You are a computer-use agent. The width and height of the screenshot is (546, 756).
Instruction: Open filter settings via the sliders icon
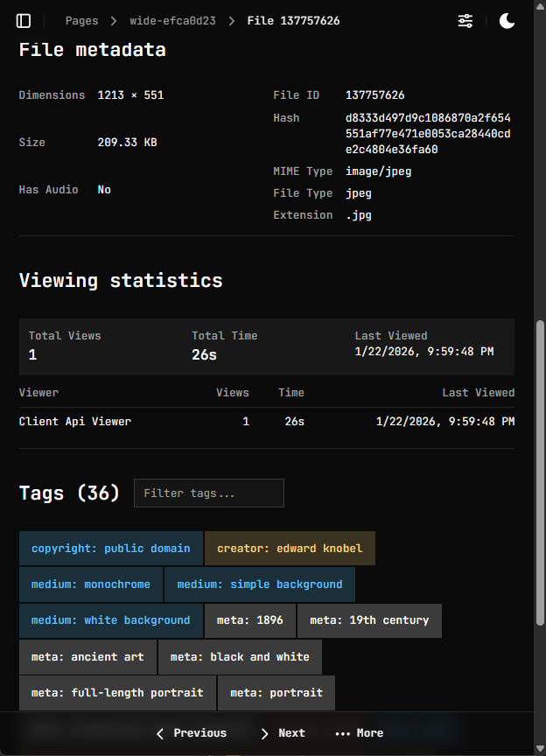[x=465, y=20]
